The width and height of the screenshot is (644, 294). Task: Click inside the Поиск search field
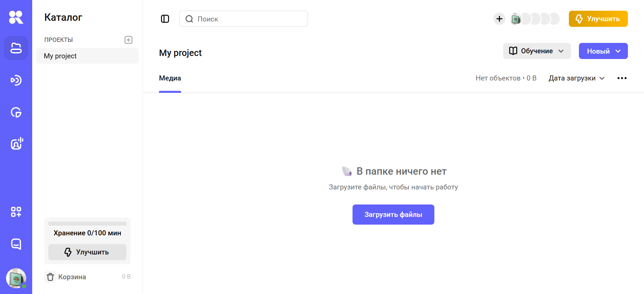point(243,19)
